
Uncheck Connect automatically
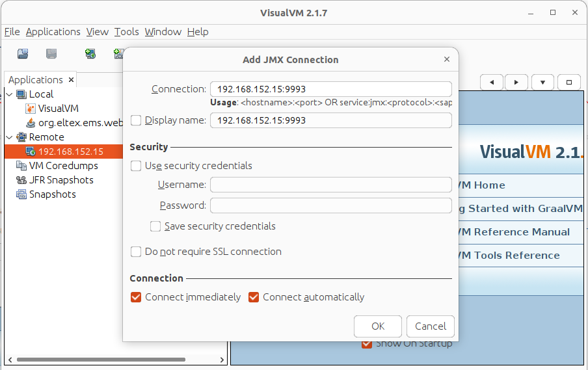(254, 297)
